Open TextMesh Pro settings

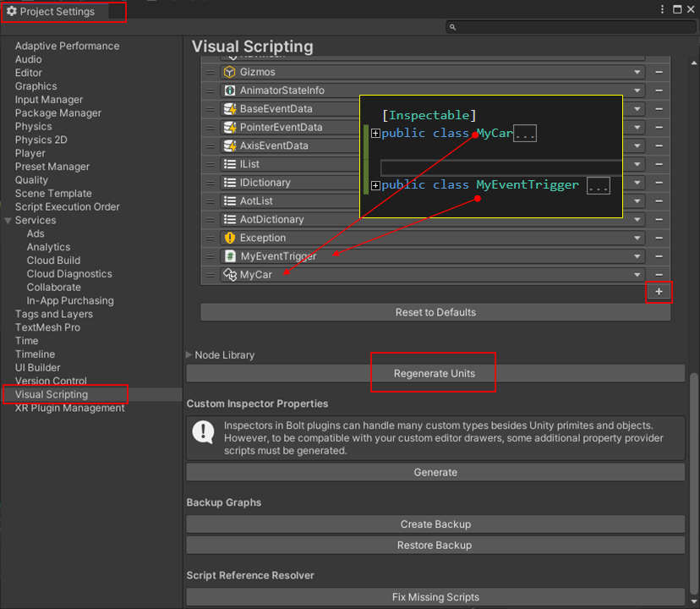[47, 327]
